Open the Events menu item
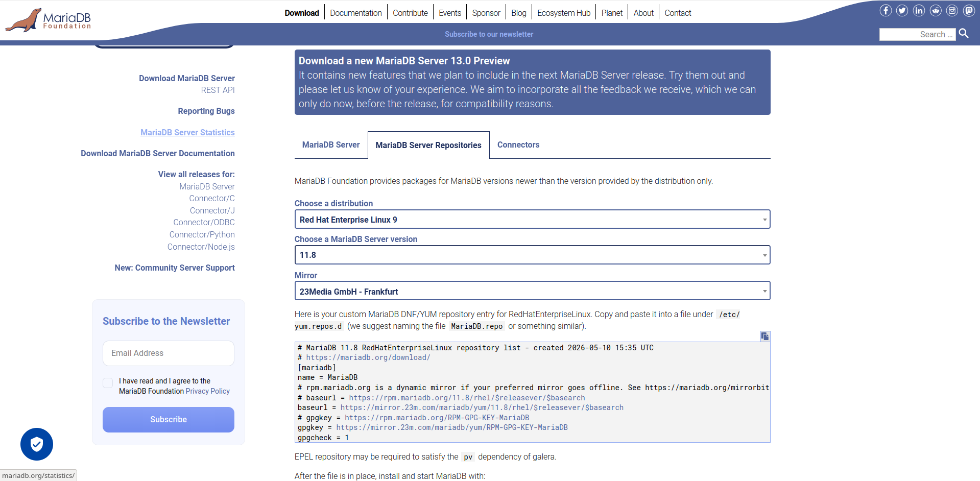The width and height of the screenshot is (980, 481). (x=450, y=13)
